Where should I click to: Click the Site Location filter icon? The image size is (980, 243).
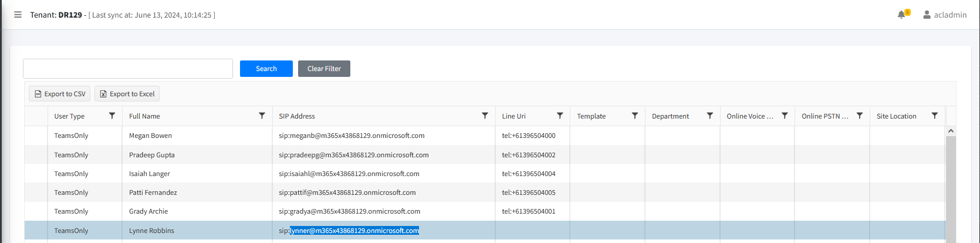[934, 116]
